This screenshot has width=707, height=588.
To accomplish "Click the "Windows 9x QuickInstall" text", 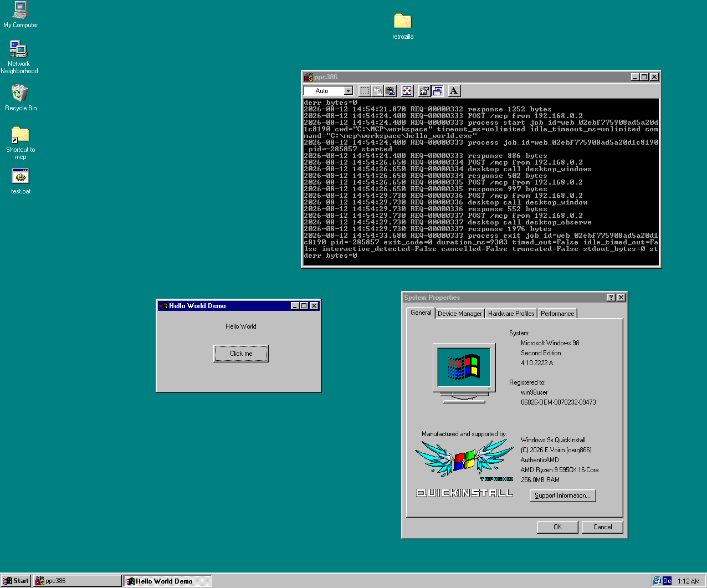I will coord(553,440).
